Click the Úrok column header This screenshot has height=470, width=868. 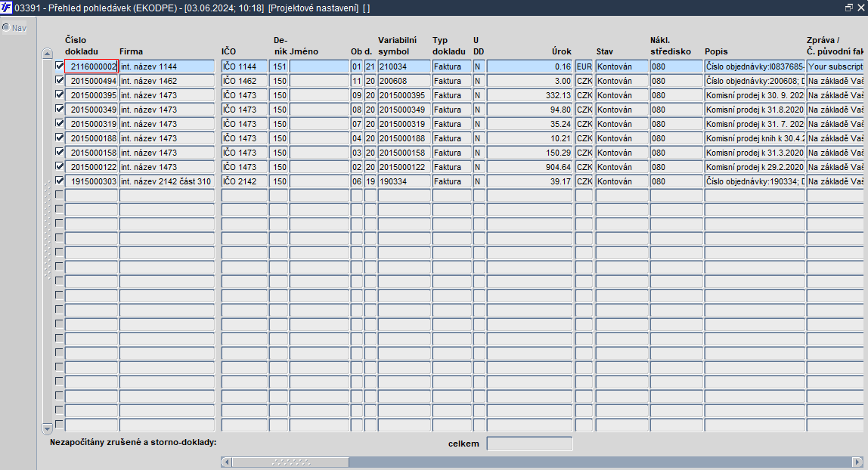tap(561, 51)
